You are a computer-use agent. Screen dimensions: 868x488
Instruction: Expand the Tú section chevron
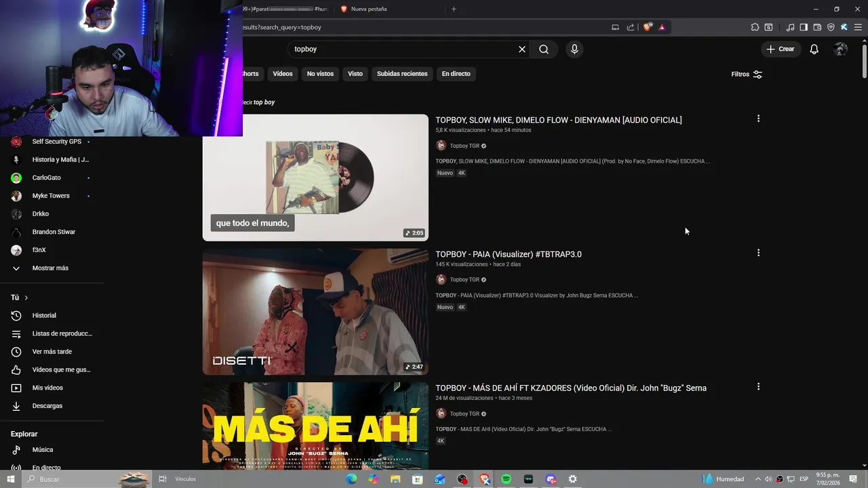click(26, 298)
